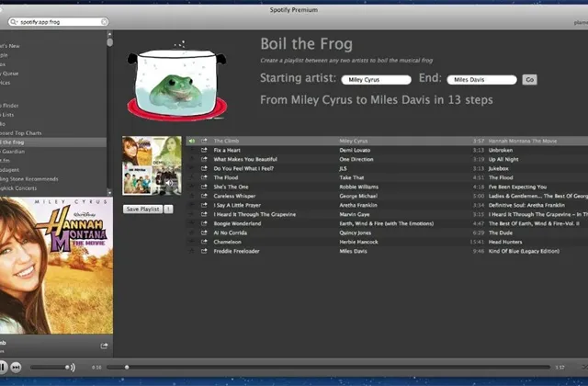Click the Starting artist input field
This screenshot has height=386, width=588.
pos(376,80)
